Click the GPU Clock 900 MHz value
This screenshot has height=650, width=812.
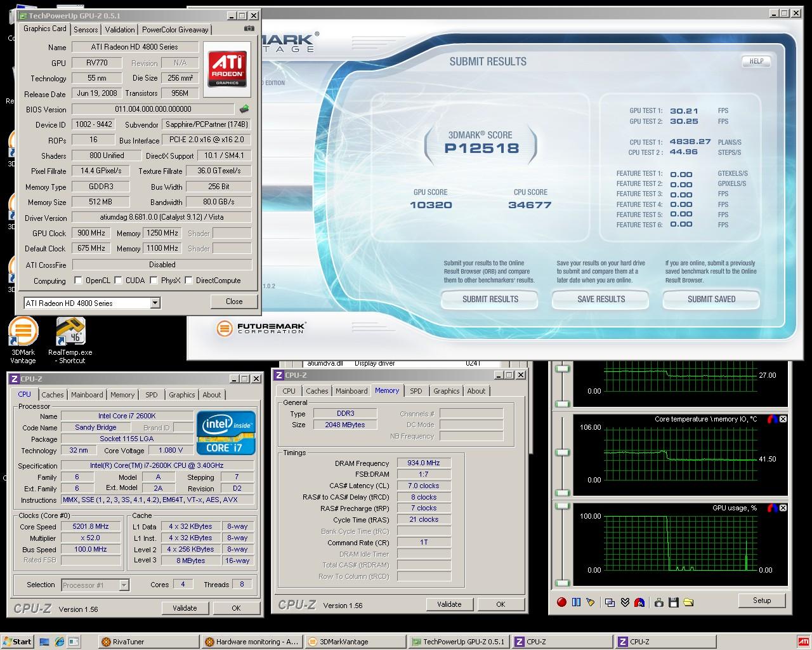coord(91,233)
